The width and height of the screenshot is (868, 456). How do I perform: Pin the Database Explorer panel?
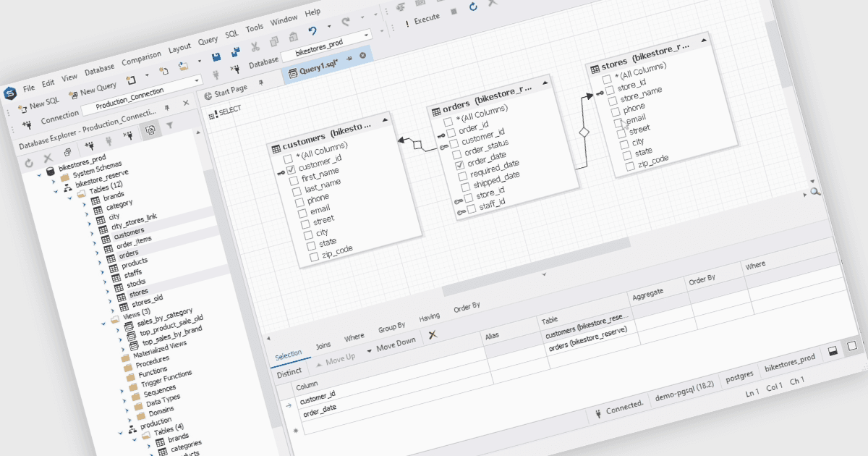pyautogui.click(x=167, y=107)
